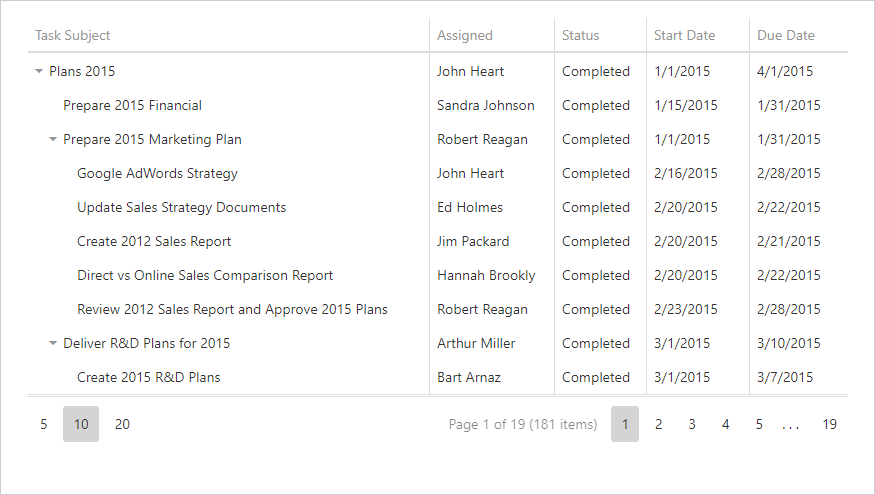Click the Status column header

tap(581, 35)
